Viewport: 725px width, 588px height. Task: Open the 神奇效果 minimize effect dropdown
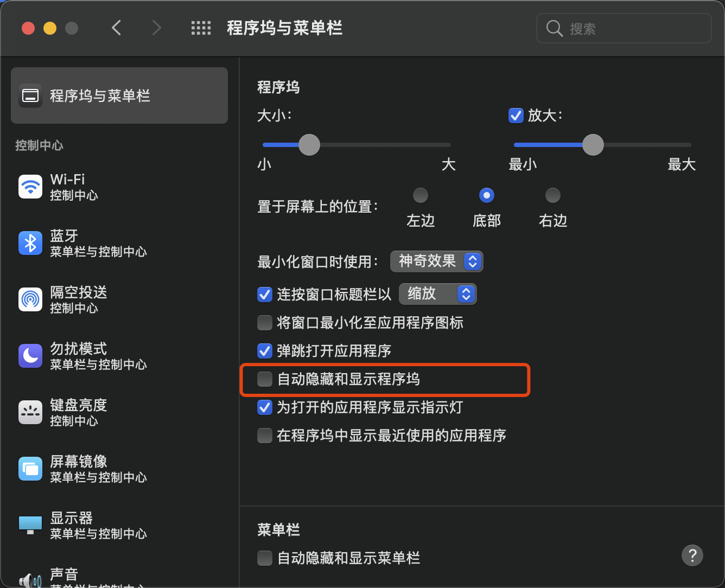pos(436,261)
